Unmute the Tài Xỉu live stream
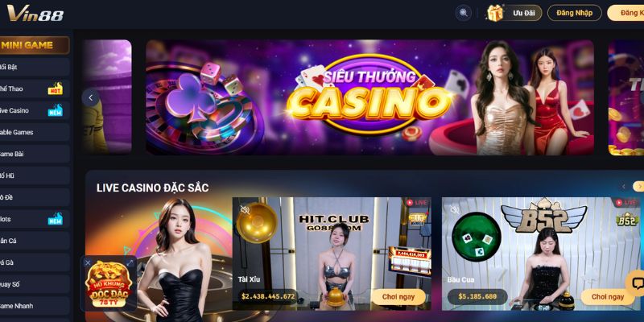This screenshot has width=644, height=322. 246,210
